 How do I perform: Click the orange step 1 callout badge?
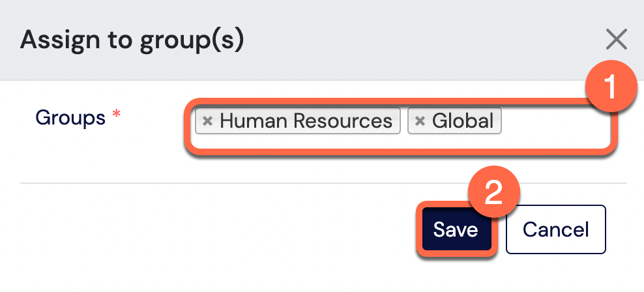(611, 87)
